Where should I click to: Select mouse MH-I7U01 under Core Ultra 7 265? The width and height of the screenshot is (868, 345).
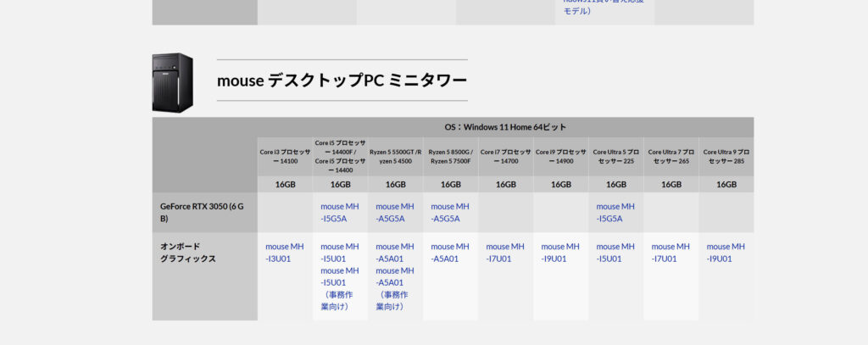pos(670,253)
